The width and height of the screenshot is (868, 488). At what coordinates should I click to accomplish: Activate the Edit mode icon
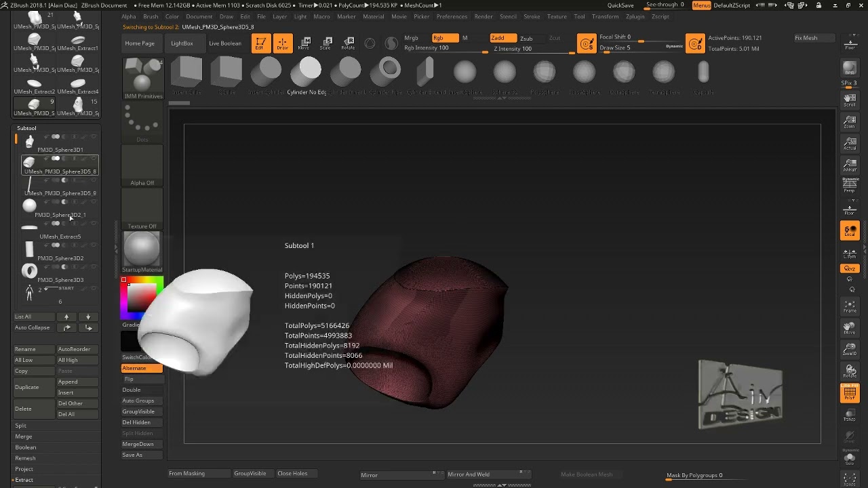[260, 43]
